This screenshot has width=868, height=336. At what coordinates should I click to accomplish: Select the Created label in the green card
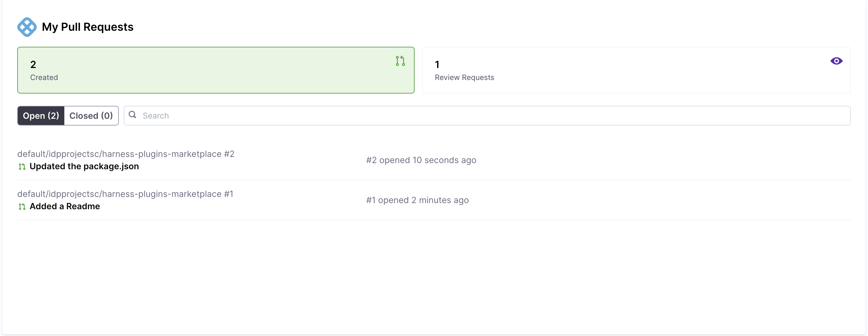[x=44, y=78]
